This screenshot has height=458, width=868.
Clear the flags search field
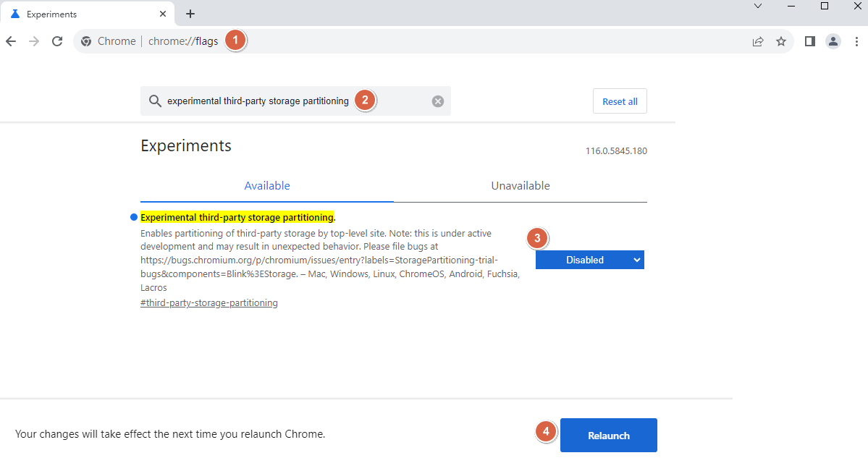tap(438, 101)
